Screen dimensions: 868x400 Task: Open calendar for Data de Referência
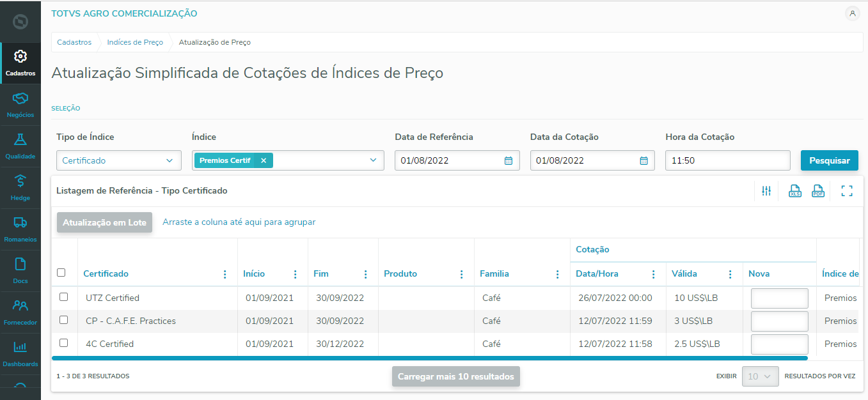click(x=509, y=161)
